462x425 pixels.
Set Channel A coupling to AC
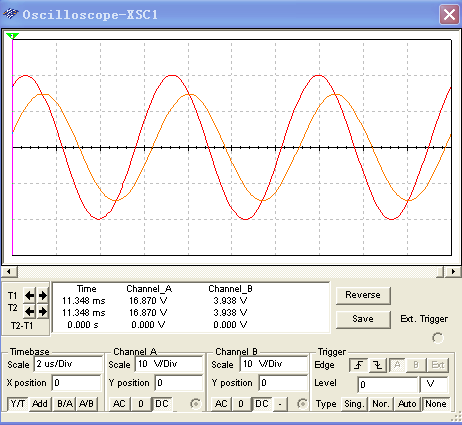pyautogui.click(x=119, y=404)
